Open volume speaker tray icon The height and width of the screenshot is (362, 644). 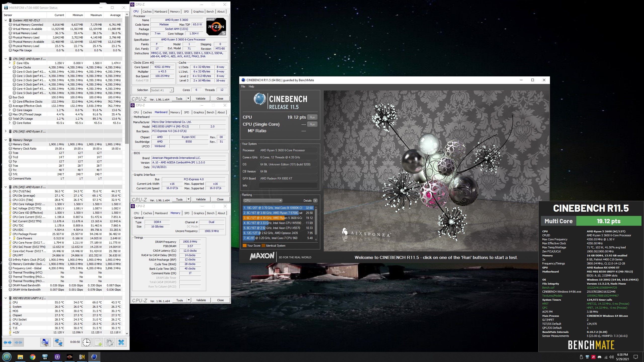pyautogui.click(x=612, y=357)
